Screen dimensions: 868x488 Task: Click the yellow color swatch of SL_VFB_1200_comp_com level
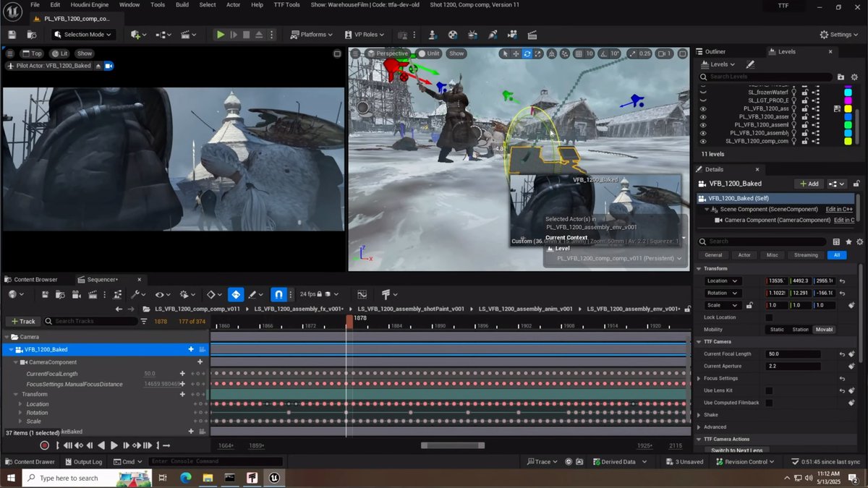coord(848,141)
